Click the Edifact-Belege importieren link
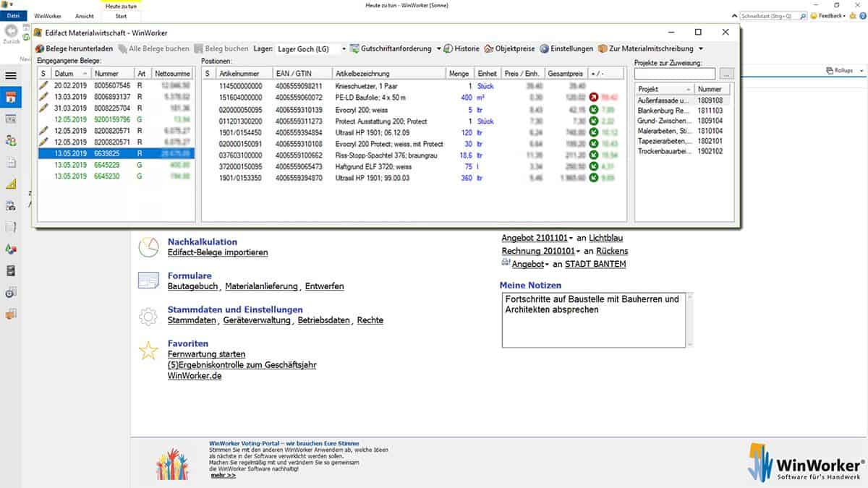The image size is (868, 488). (x=218, y=252)
